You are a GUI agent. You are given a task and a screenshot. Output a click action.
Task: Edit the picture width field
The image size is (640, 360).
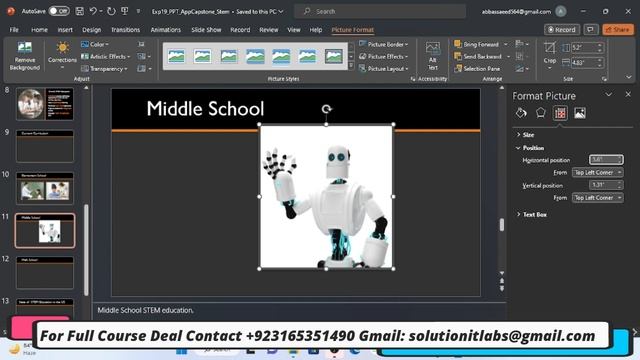pyautogui.click(x=584, y=62)
